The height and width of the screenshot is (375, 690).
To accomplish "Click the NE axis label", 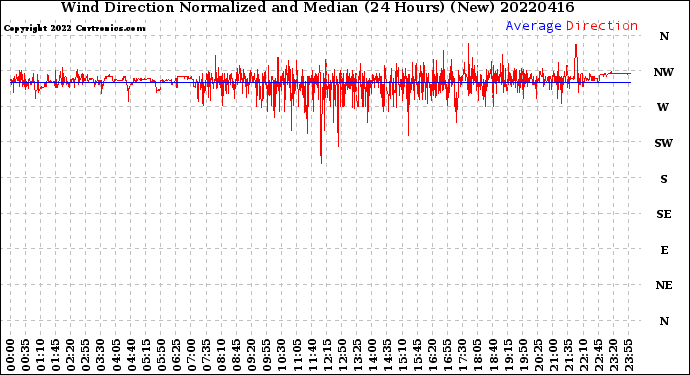I will click(x=664, y=286).
